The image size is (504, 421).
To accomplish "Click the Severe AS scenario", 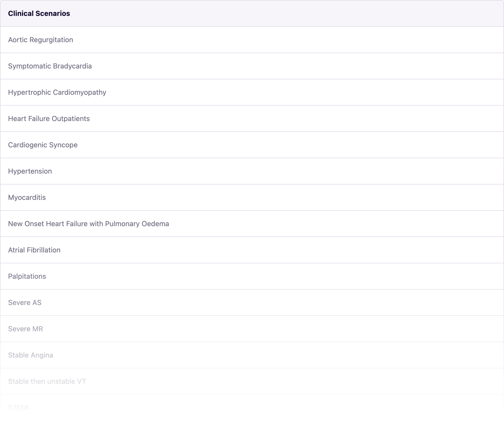I will 25,303.
